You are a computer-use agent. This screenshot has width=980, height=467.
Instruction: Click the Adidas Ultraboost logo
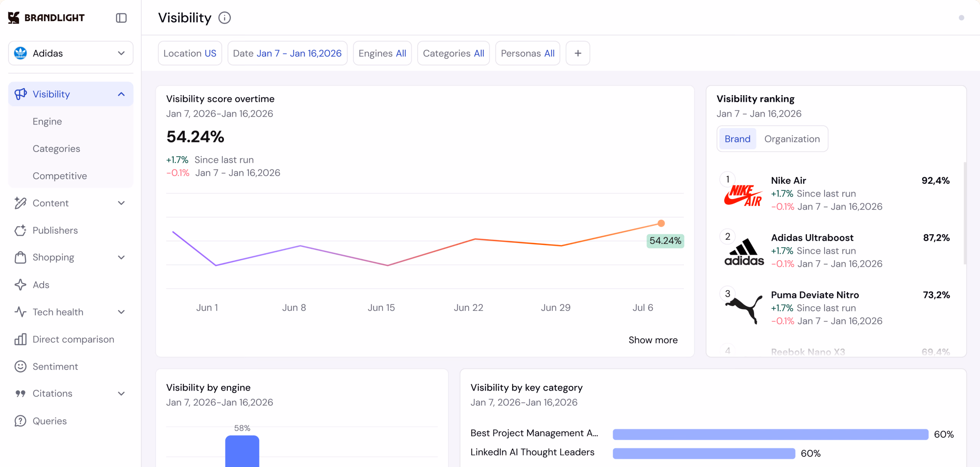744,252
